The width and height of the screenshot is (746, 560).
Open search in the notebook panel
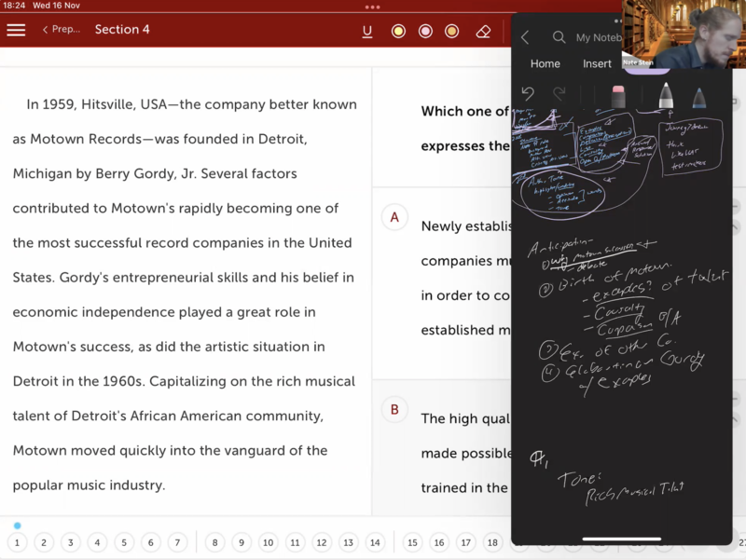(559, 37)
